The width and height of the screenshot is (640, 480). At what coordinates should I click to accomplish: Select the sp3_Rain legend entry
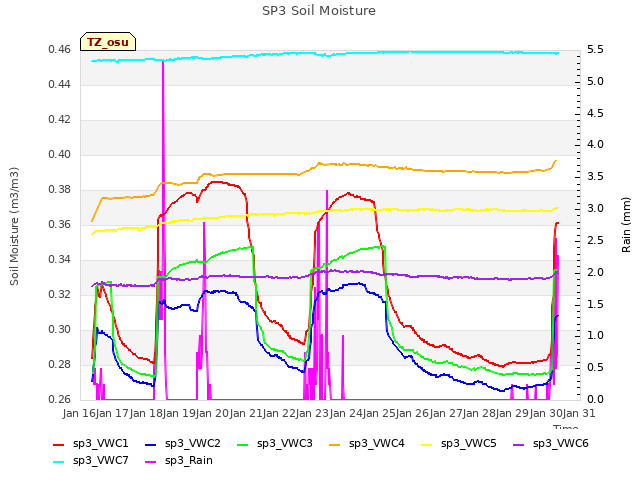click(179, 461)
